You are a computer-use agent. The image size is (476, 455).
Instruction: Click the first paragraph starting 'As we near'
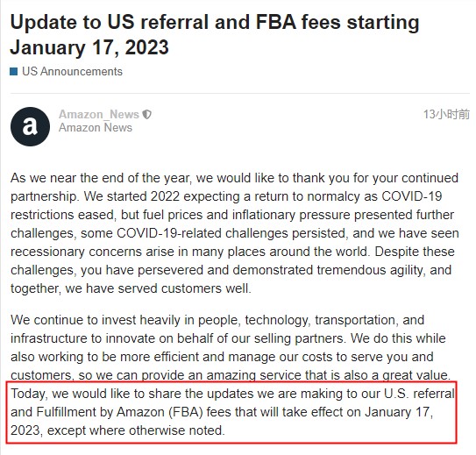coord(235,233)
